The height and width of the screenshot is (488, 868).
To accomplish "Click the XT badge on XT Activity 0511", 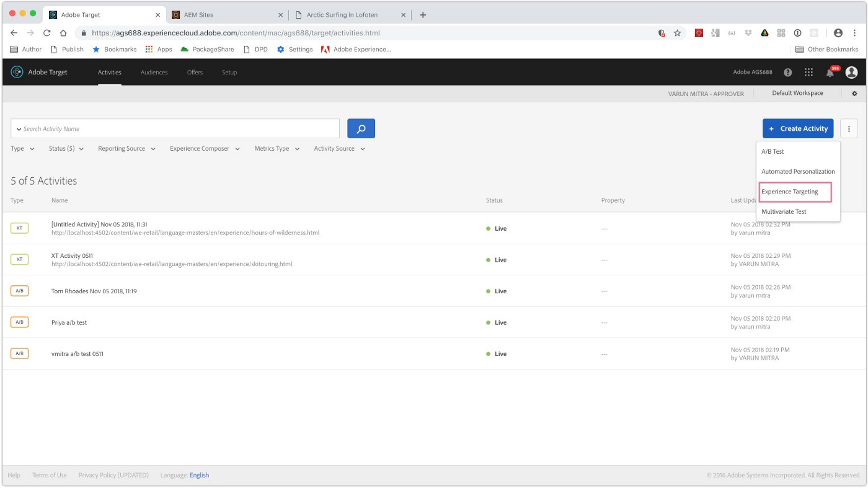I will (19, 259).
